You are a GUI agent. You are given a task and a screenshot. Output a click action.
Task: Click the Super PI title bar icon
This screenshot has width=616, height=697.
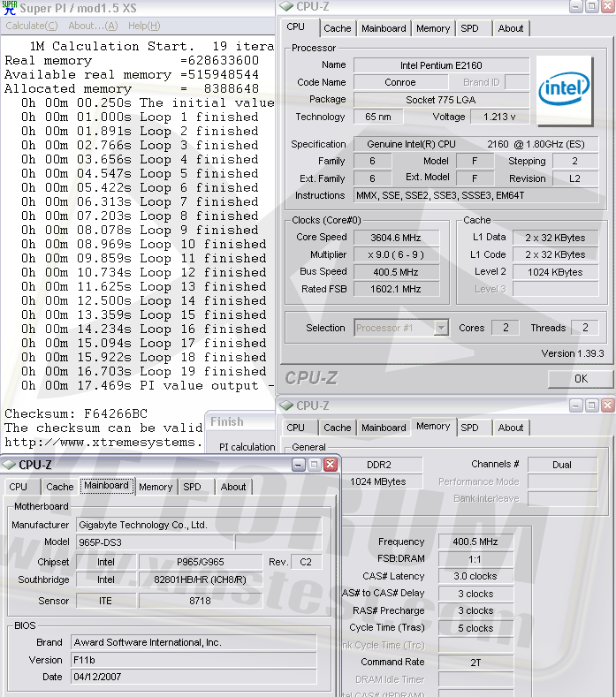[x=10, y=8]
